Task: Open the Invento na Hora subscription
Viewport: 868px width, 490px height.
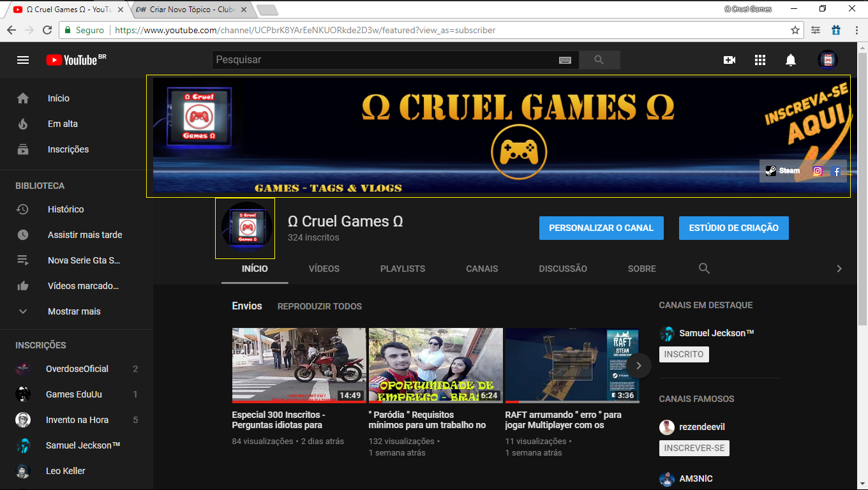Action: [77, 420]
